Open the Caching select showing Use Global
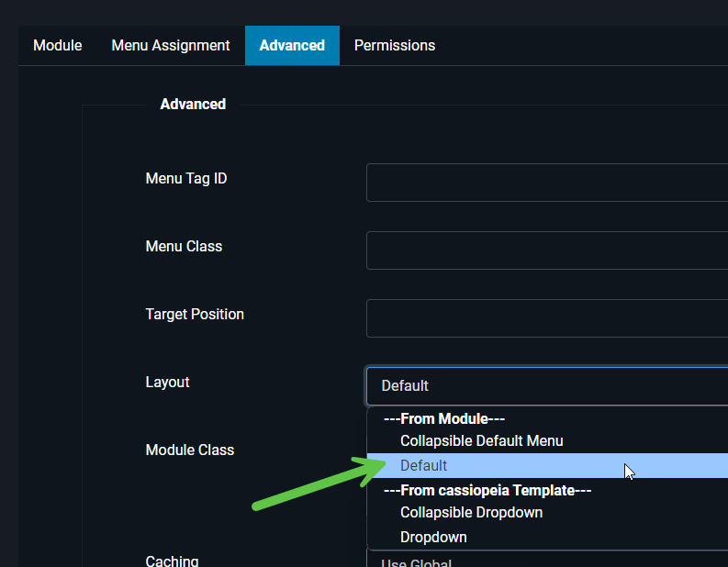Image resolution: width=728 pixels, height=567 pixels. point(546,561)
